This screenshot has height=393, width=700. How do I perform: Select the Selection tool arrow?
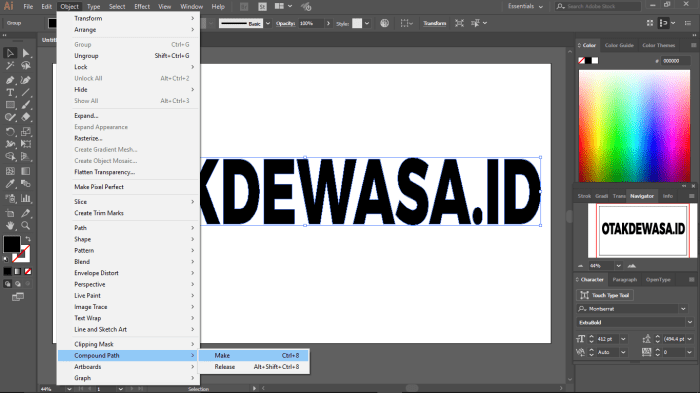[10, 53]
